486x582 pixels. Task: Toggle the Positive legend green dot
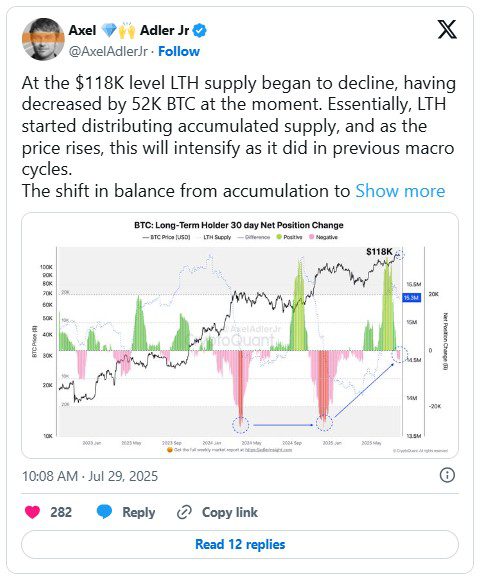click(279, 237)
